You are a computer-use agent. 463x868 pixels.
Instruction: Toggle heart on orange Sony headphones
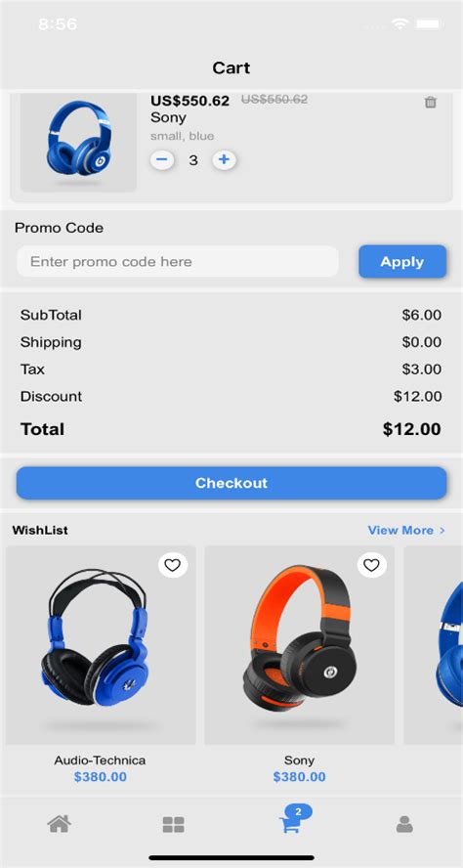tap(372, 565)
